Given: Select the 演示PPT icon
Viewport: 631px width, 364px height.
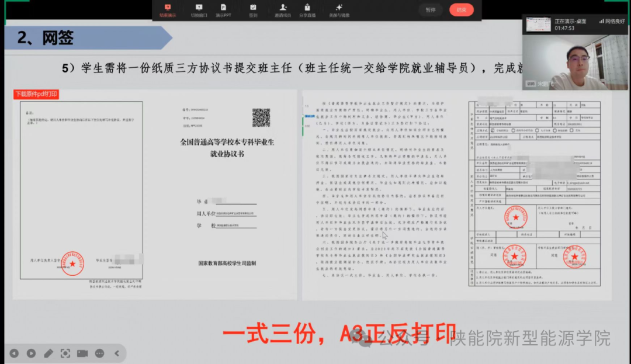Looking at the screenshot, I should (224, 10).
